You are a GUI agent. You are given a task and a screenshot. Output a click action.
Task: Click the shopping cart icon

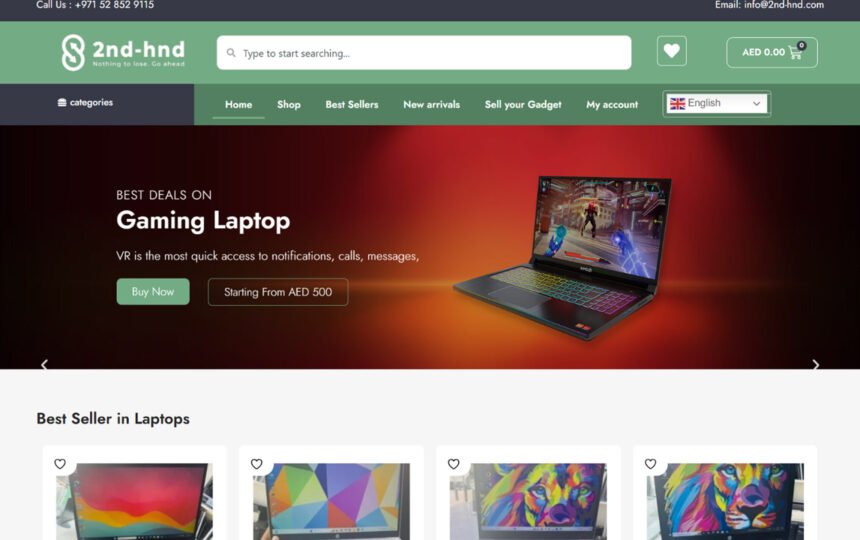pyautogui.click(x=795, y=52)
